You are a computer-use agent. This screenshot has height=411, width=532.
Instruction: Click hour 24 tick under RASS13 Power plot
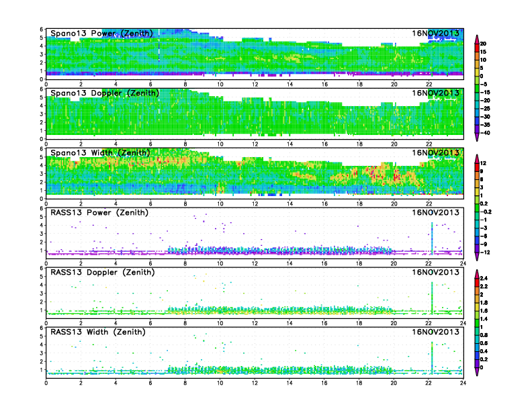463,263
